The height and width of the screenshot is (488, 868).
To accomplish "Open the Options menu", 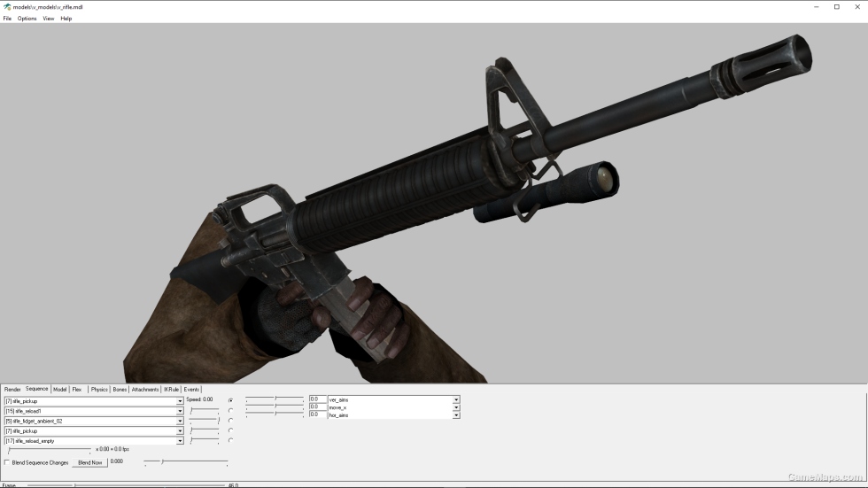I will click(x=27, y=19).
